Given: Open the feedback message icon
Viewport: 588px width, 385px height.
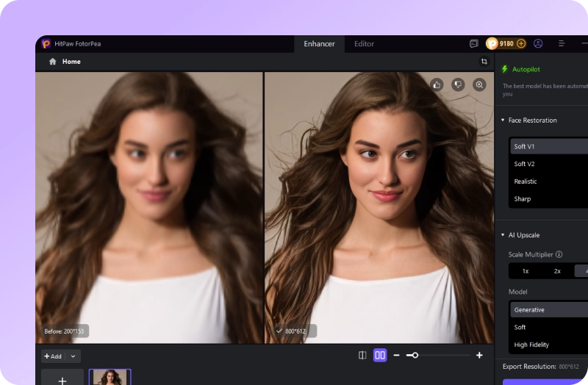Looking at the screenshot, I should point(473,44).
